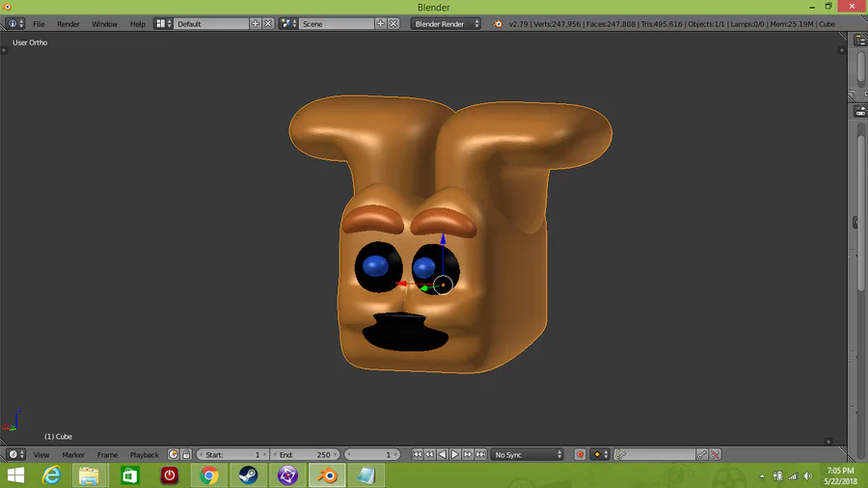Toggle the auto keyframe record button
This screenshot has width=868, height=488.
pyautogui.click(x=580, y=454)
